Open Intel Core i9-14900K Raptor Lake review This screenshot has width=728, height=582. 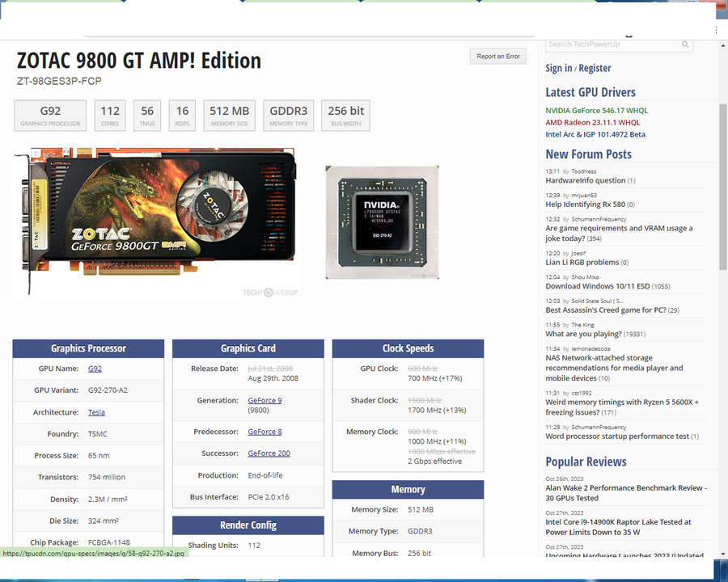pos(618,527)
